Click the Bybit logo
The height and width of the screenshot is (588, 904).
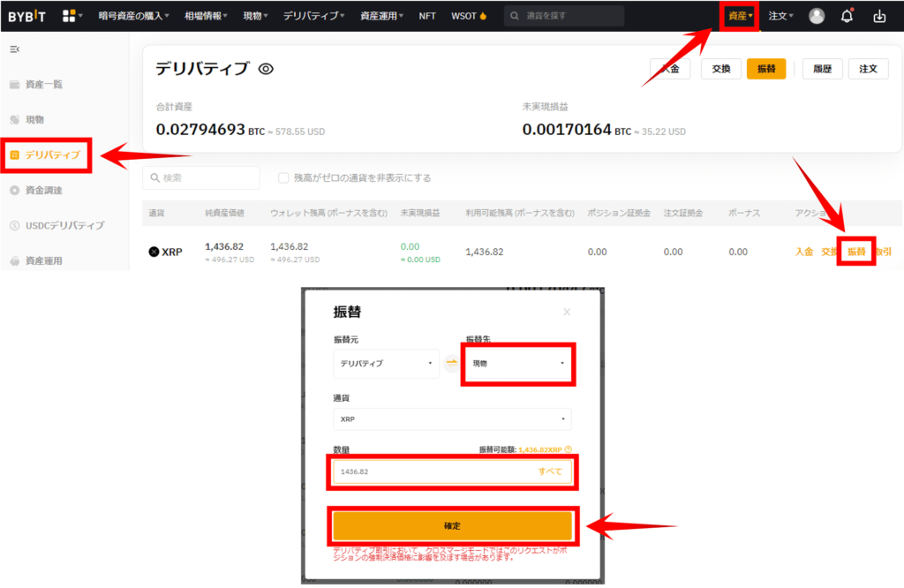coord(26,16)
